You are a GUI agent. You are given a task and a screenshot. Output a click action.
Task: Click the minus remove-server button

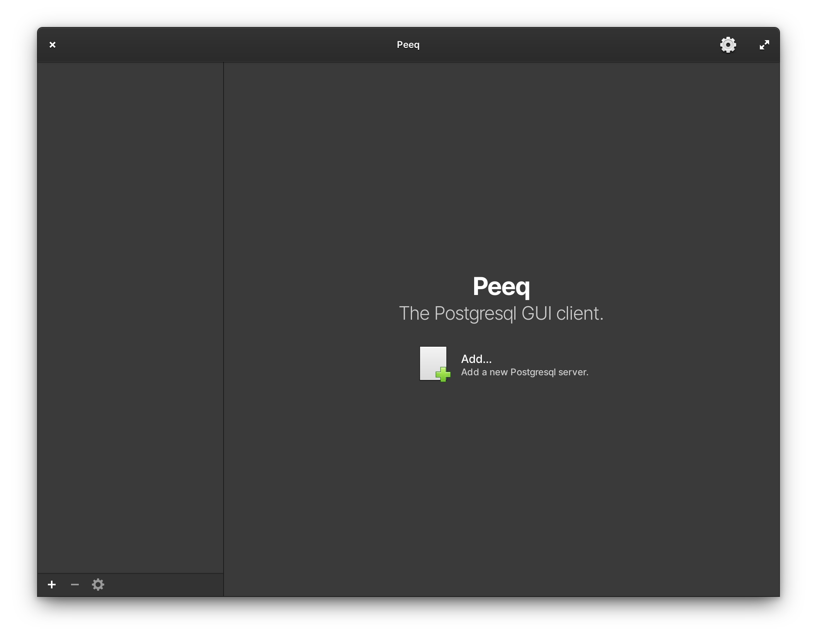[75, 585]
